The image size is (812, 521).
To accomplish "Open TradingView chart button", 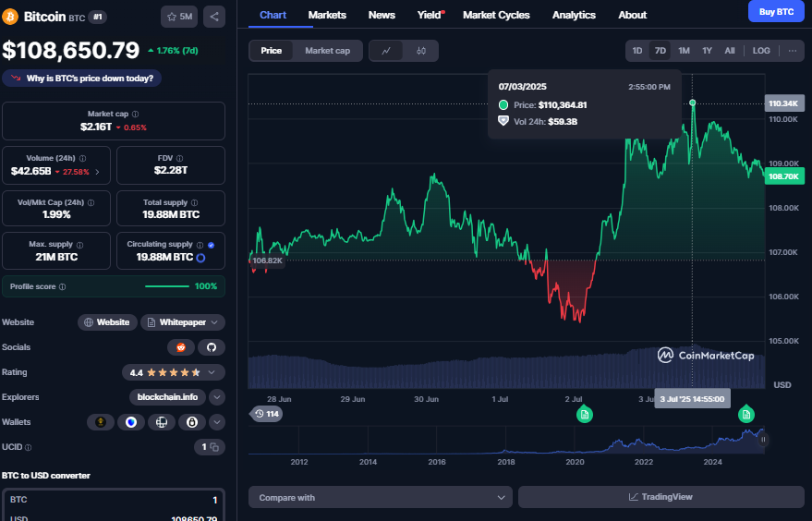I will [x=661, y=497].
